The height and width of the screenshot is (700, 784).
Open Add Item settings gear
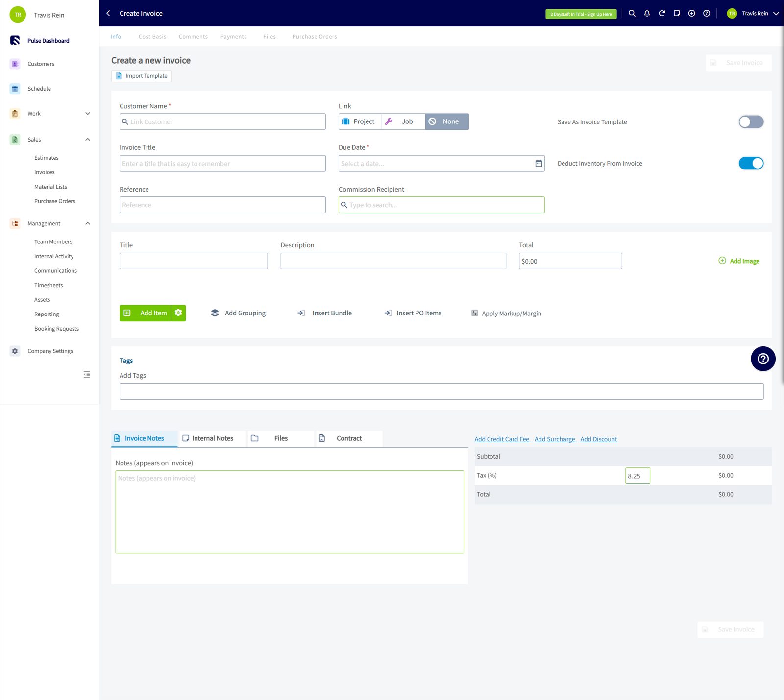pos(178,313)
